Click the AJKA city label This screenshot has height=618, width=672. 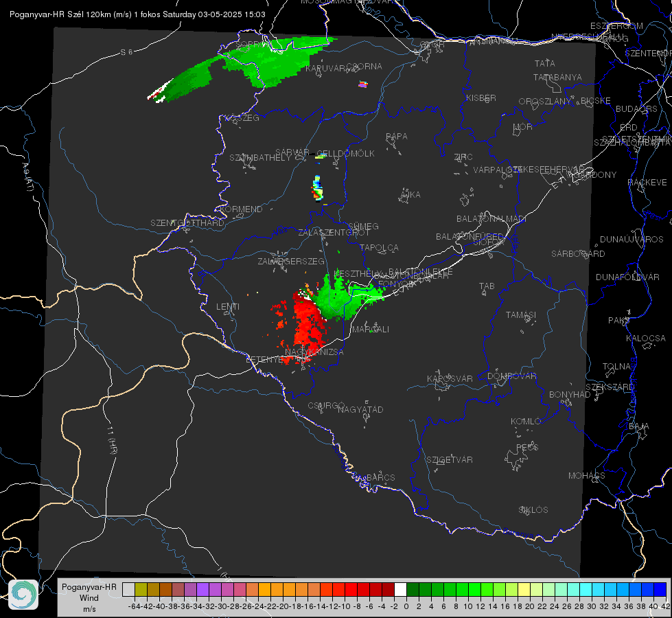pyautogui.click(x=410, y=195)
